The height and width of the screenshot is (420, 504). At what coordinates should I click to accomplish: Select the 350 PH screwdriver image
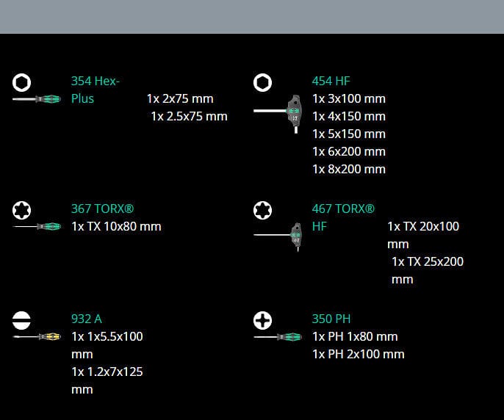278,337
